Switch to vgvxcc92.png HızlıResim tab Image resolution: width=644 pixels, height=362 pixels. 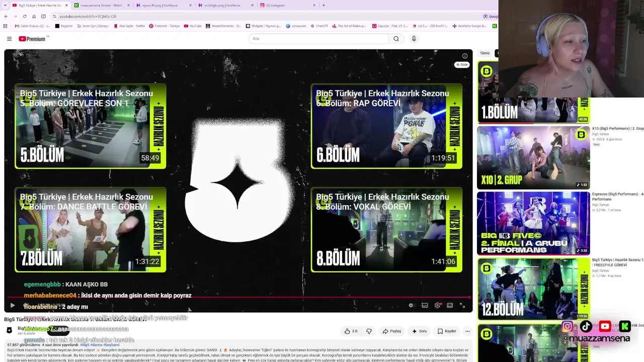click(x=163, y=6)
